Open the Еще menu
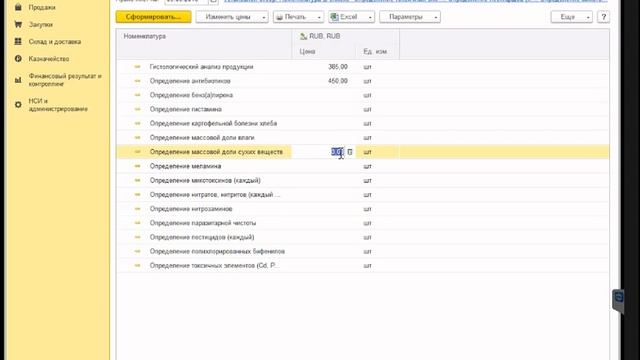Viewport: 640px width, 360px height. tap(571, 17)
